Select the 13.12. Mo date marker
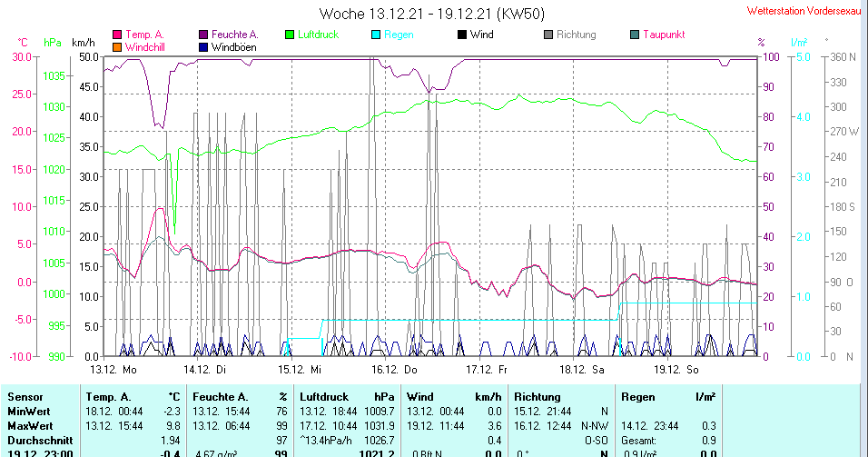The image size is (868, 457). (113, 370)
